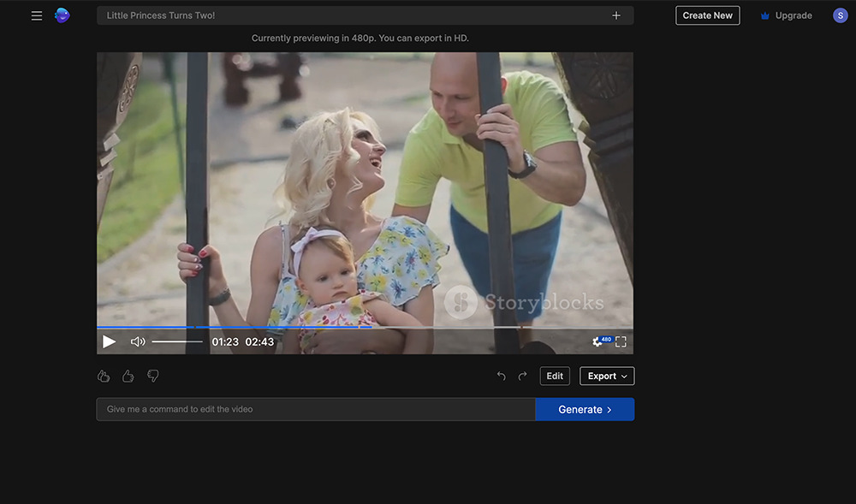Viewport: 856px width, 504px height.
Task: Enter fullscreen with the fullscreen icon
Action: tap(621, 341)
